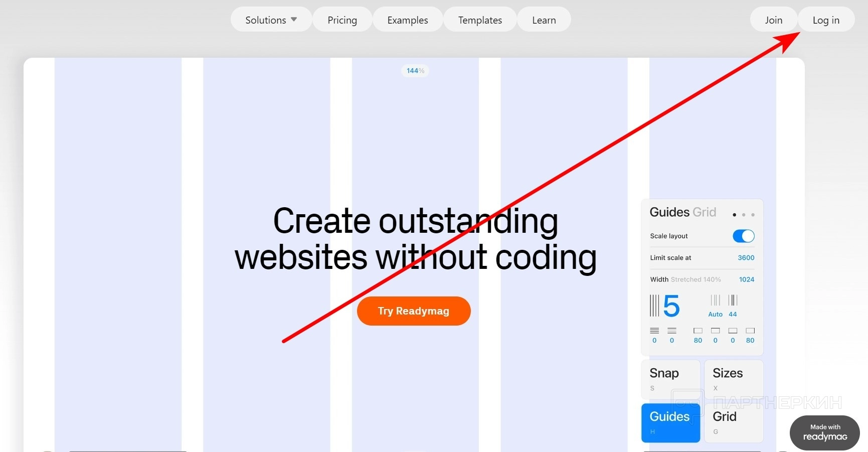
Task: Select the first panel pagination dot
Action: pos(734,215)
